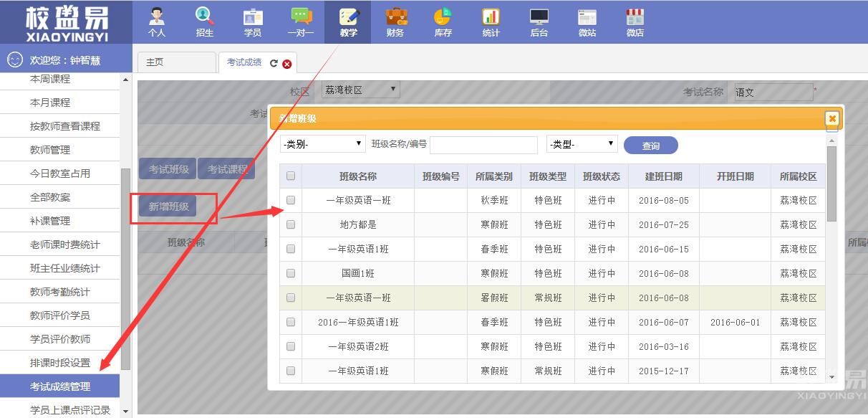This screenshot has height=418, width=868.
Task: Open 今日教室占用 in the sidebar
Action: point(60,174)
